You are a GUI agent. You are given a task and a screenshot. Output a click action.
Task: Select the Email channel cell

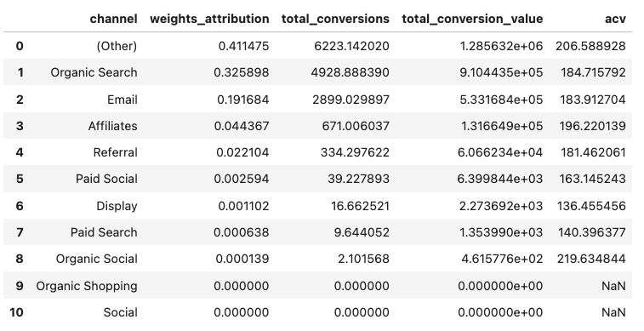[x=122, y=100]
